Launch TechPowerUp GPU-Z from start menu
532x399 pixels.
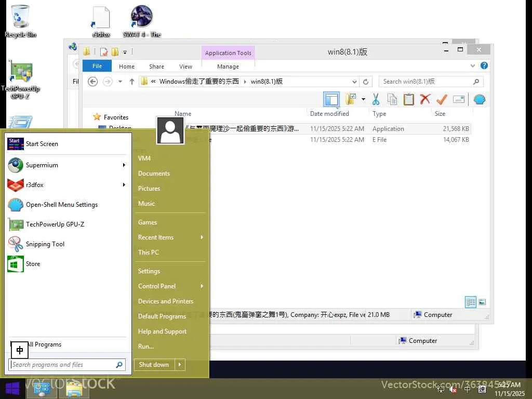click(68, 224)
